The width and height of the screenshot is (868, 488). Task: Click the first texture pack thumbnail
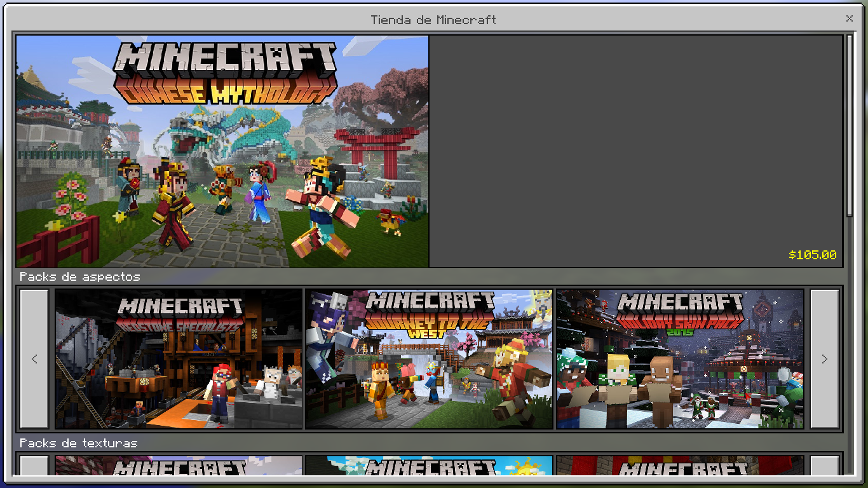click(179, 466)
